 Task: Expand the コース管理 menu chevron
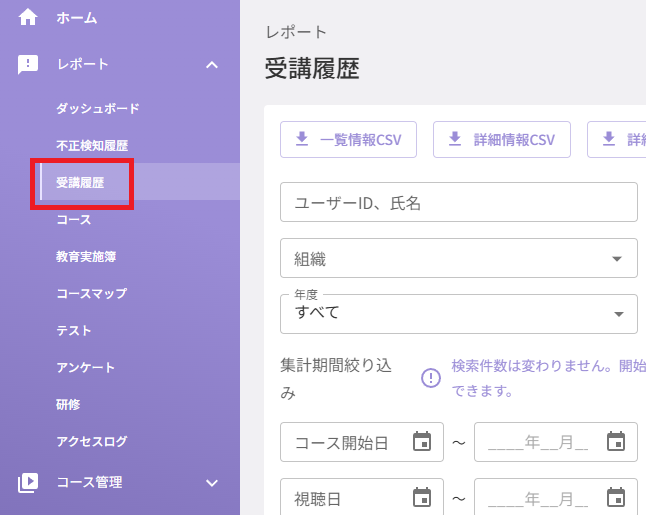[x=212, y=482]
